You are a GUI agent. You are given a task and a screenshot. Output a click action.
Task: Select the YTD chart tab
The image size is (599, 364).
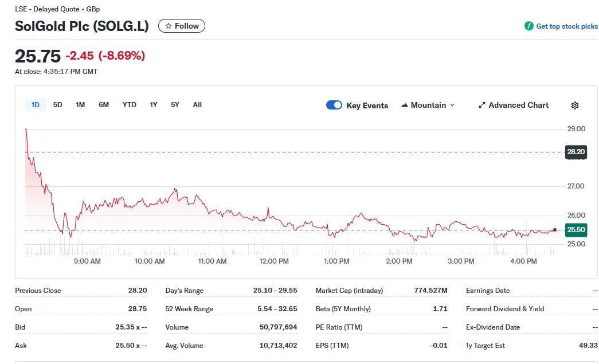[x=130, y=105]
